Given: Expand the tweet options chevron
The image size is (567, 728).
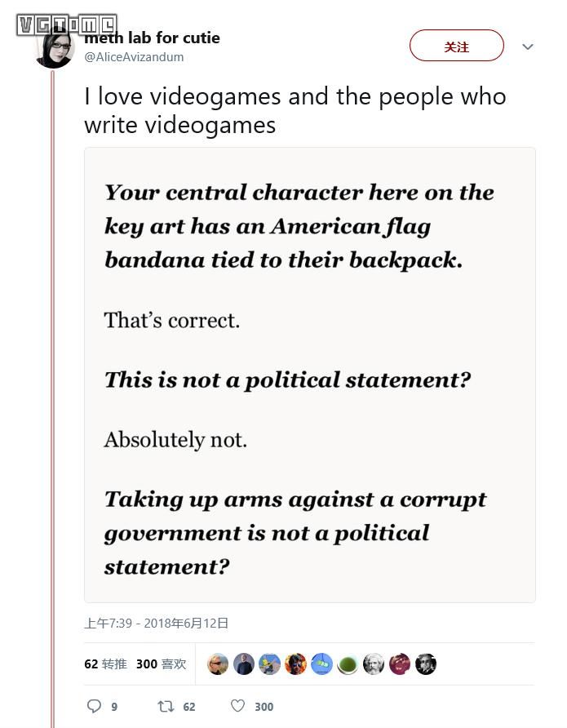Looking at the screenshot, I should pyautogui.click(x=528, y=47).
